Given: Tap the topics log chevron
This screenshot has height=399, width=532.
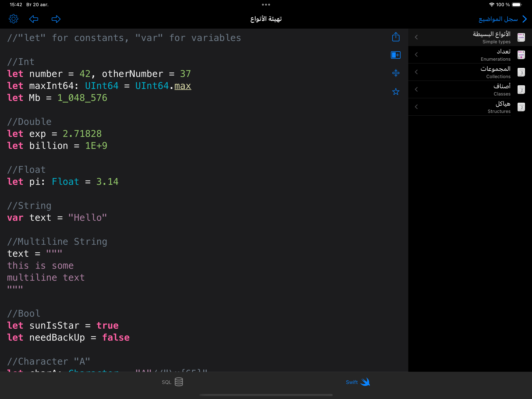Looking at the screenshot, I should (525, 19).
